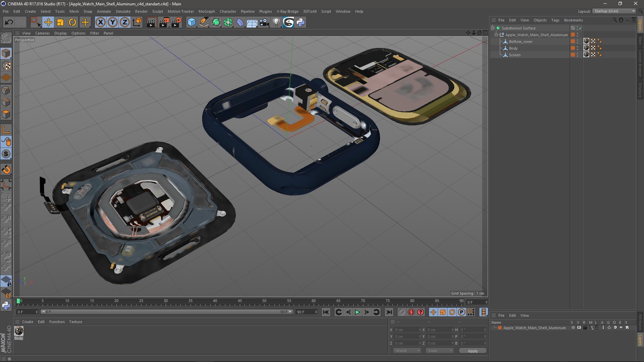Viewport: 644px width, 362px height.
Task: Switch to Polygons mode icon
Action: coord(6,114)
